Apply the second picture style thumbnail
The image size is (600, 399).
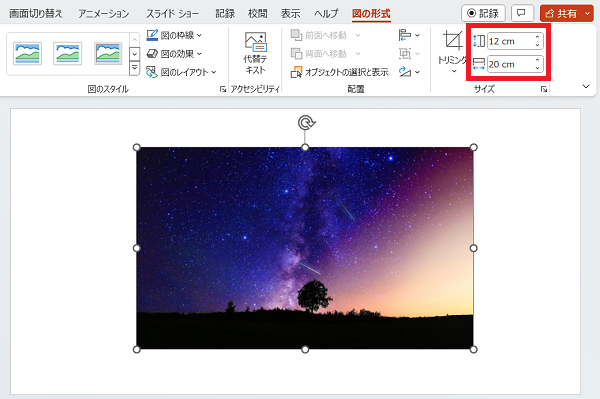click(x=68, y=53)
